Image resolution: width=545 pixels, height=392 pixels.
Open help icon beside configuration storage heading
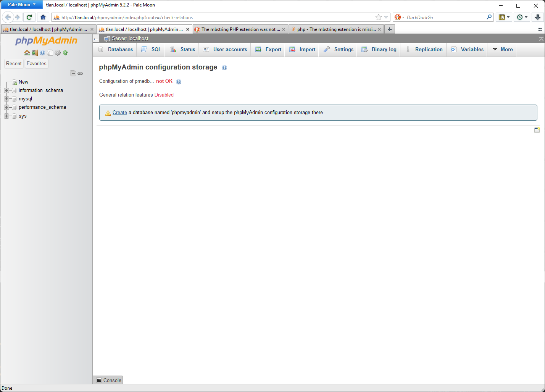tap(224, 68)
